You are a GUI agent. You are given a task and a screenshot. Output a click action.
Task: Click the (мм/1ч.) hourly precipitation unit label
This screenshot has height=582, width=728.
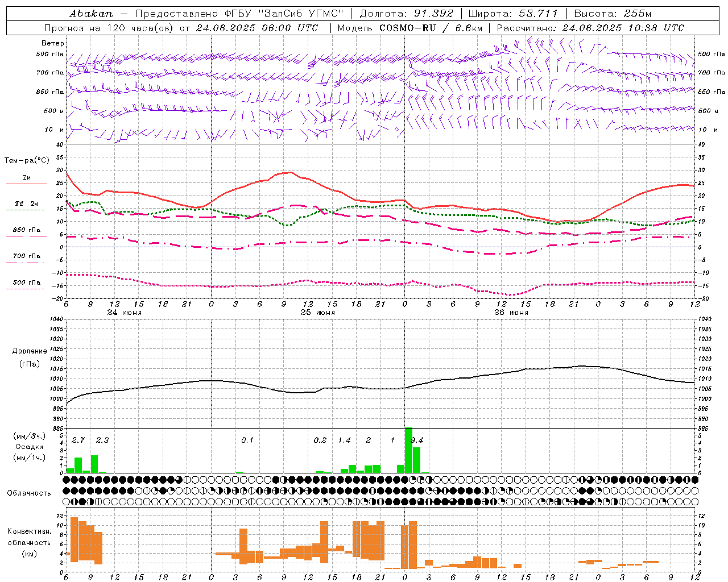(29, 458)
